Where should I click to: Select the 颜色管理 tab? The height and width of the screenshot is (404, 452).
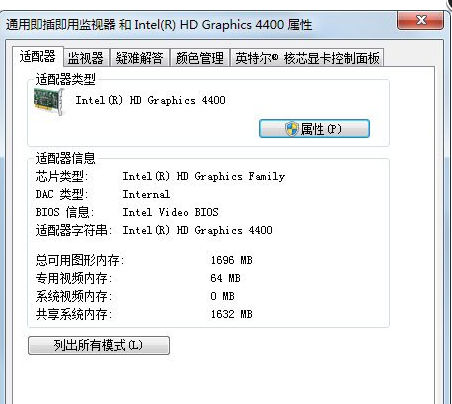(199, 58)
